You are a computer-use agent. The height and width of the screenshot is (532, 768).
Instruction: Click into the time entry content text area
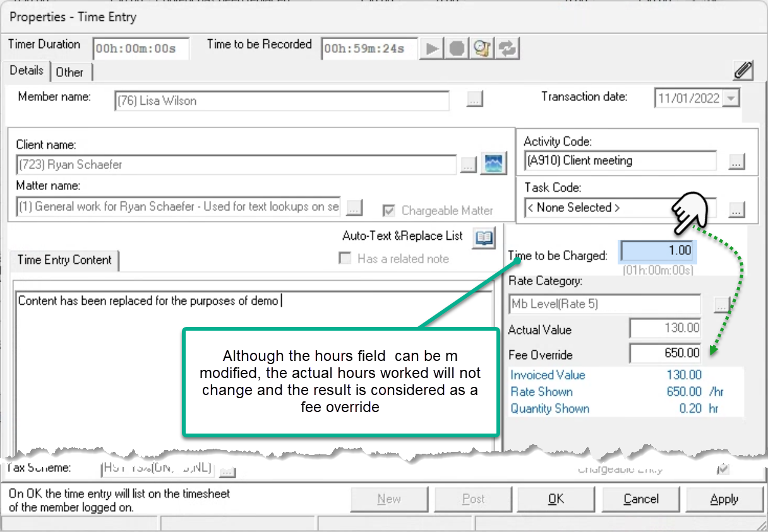click(x=253, y=372)
